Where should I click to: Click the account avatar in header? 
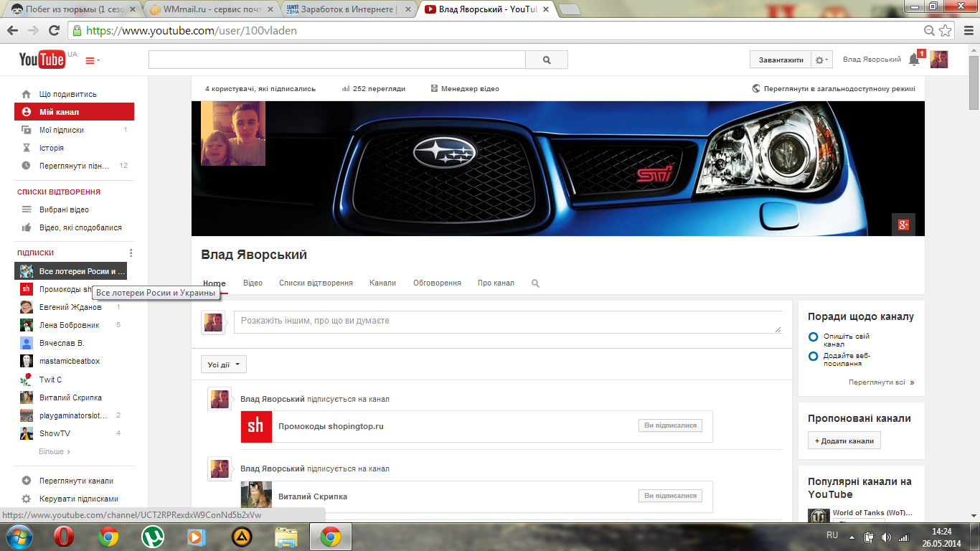939,60
